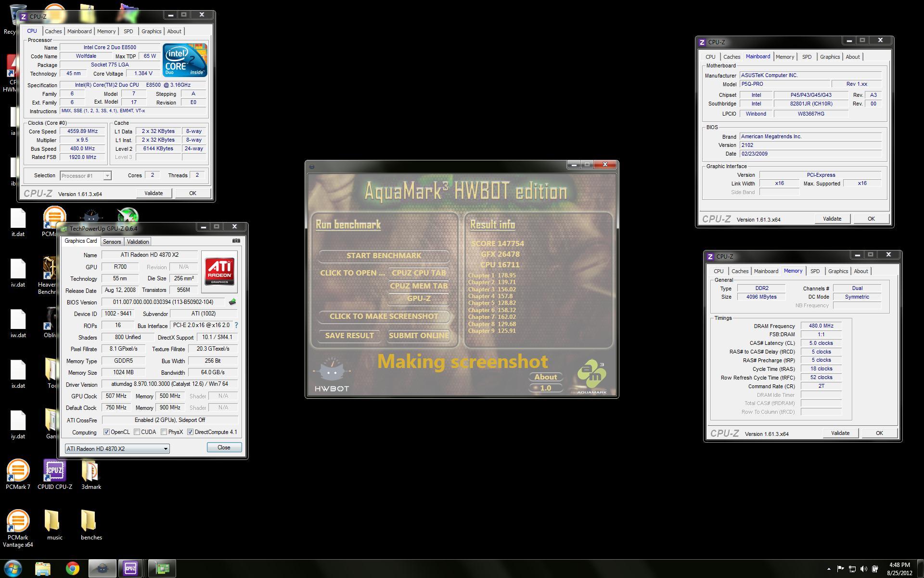
Task: Click the CPU-Z taskbar icon
Action: 130,569
